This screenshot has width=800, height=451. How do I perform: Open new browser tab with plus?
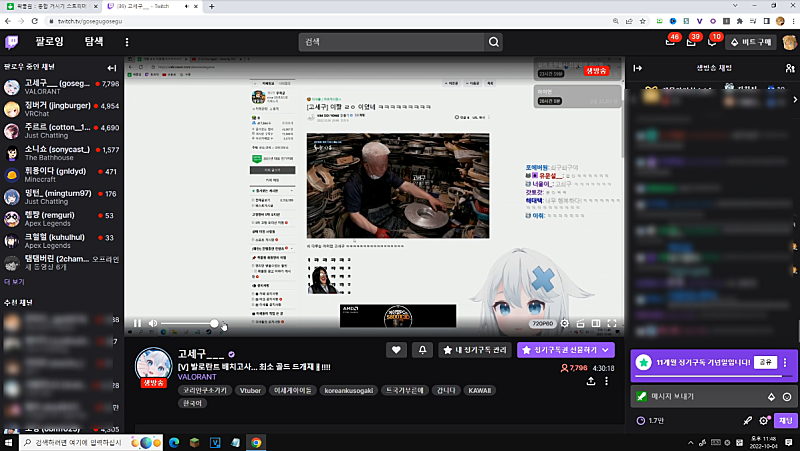click(212, 6)
